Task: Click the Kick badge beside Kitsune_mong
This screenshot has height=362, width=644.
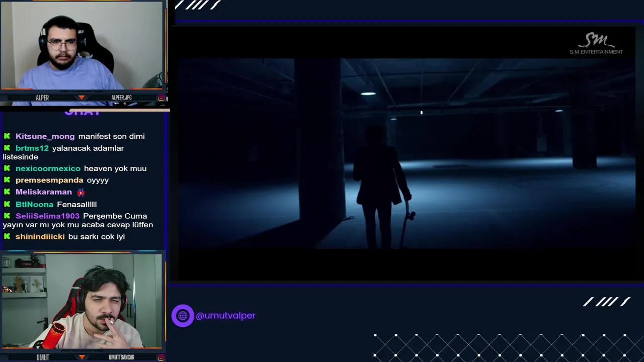Action: point(7,136)
